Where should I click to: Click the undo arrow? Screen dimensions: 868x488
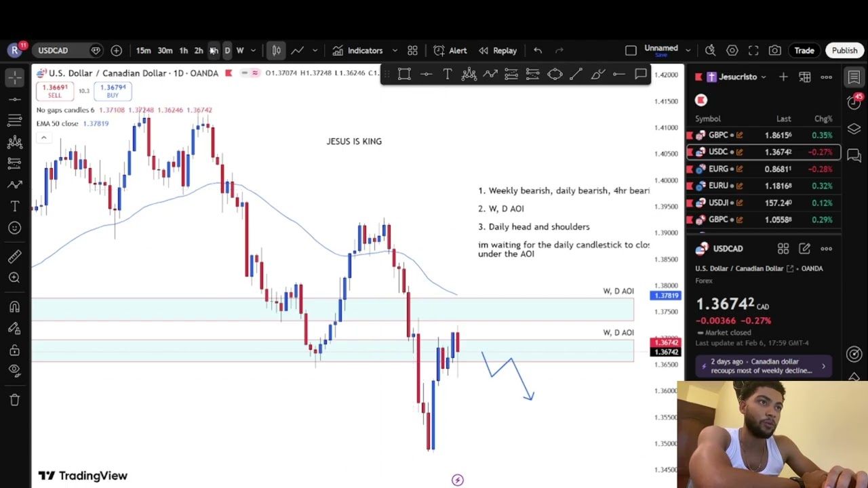pos(538,50)
